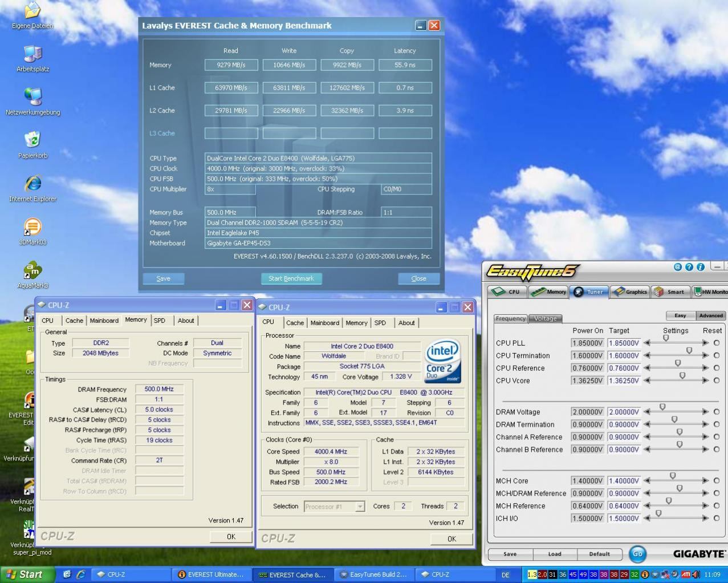Select Advanced mode in EasyTune6
The image size is (728, 583).
click(x=710, y=315)
